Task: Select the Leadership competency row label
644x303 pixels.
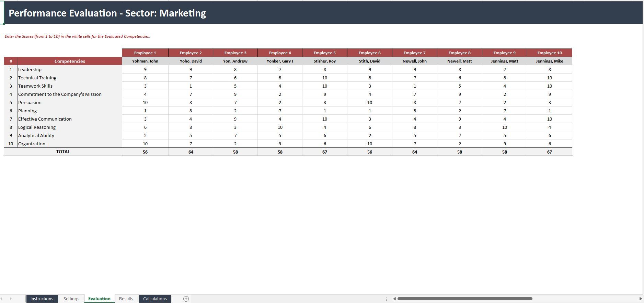Action: 70,69
